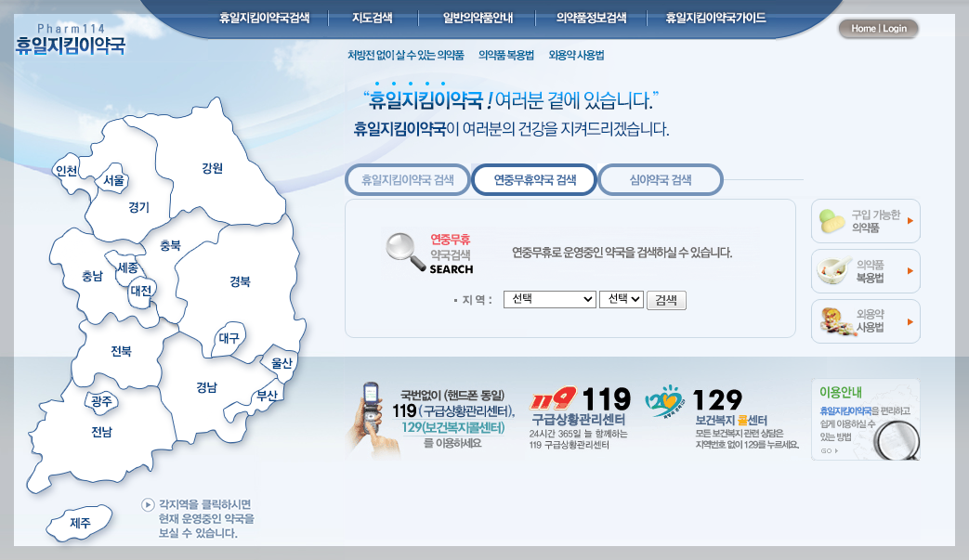Click orange arrow on 외용약 사용법 card
Screen dimensions: 969x560
point(910,321)
